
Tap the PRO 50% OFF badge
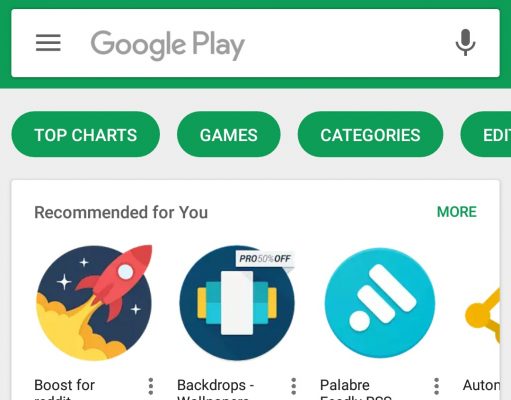(265, 259)
